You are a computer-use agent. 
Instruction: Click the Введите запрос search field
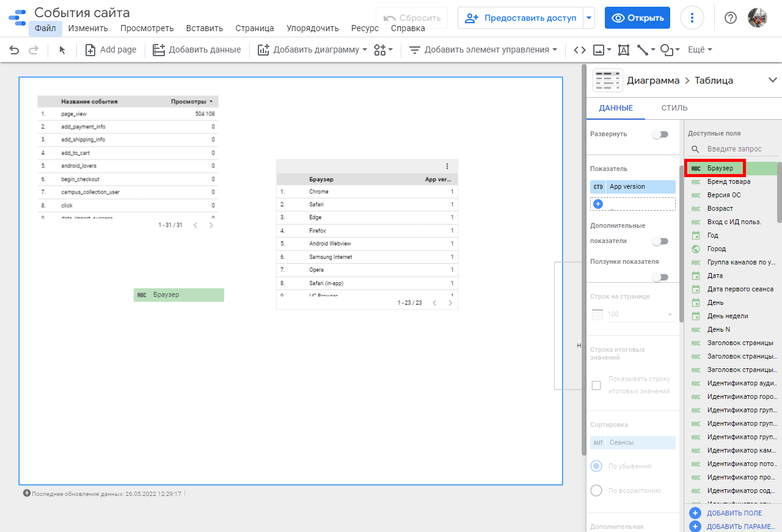733,149
